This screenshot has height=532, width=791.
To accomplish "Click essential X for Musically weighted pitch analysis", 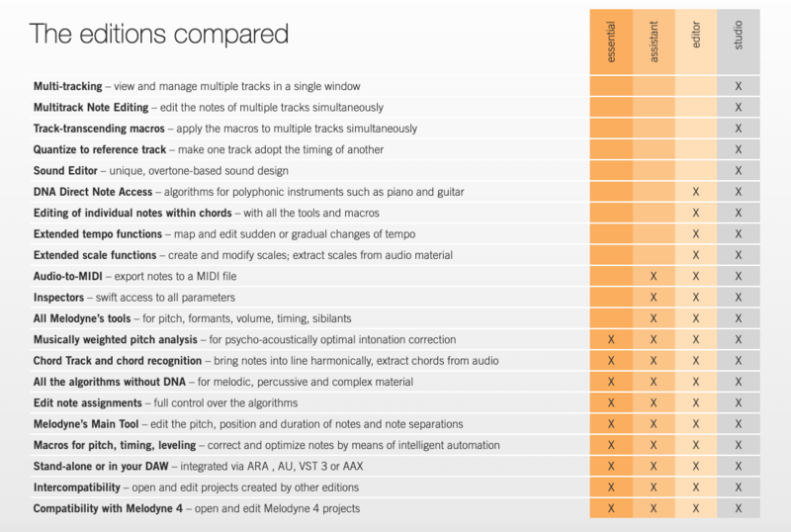I will click(x=611, y=339).
